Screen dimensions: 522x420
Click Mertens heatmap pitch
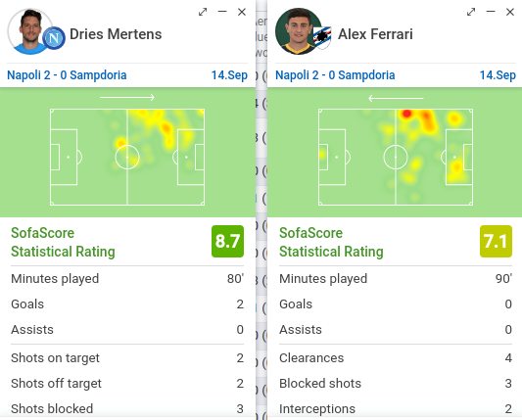coord(127,157)
